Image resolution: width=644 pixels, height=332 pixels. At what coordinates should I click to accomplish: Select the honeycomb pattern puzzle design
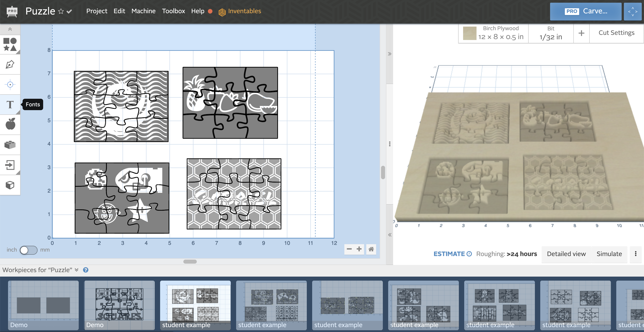pos(234,194)
